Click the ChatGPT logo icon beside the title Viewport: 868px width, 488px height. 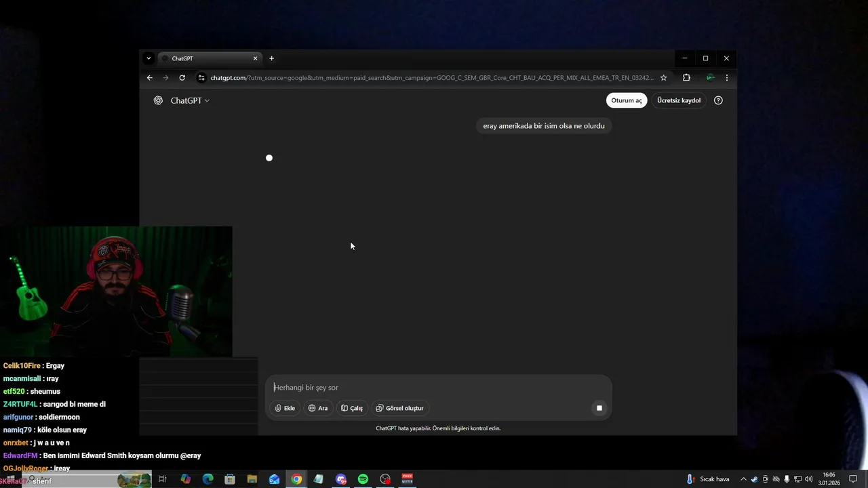point(158,100)
